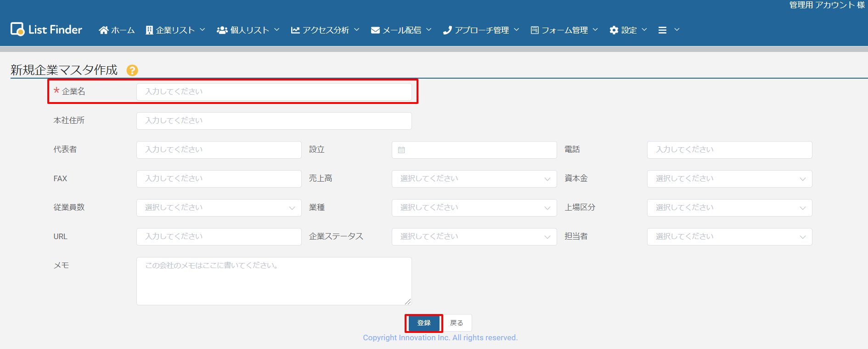Expand the 売上高 dropdown
The height and width of the screenshot is (349, 868).
point(473,179)
